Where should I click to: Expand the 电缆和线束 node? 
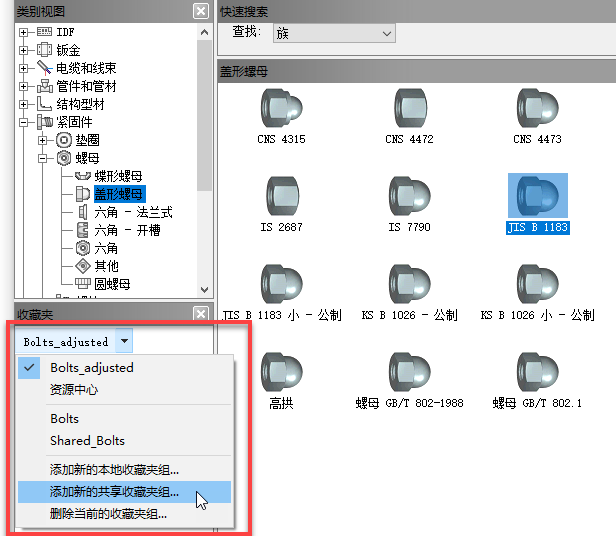[24, 68]
